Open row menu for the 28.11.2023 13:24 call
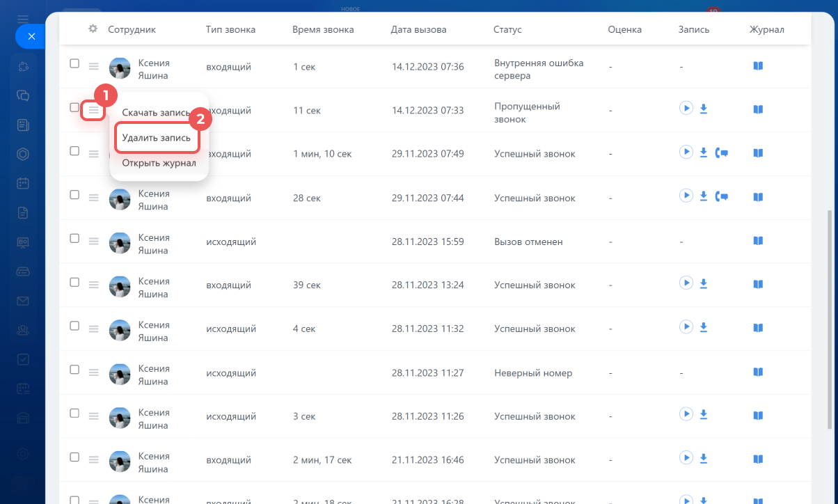 (94, 285)
